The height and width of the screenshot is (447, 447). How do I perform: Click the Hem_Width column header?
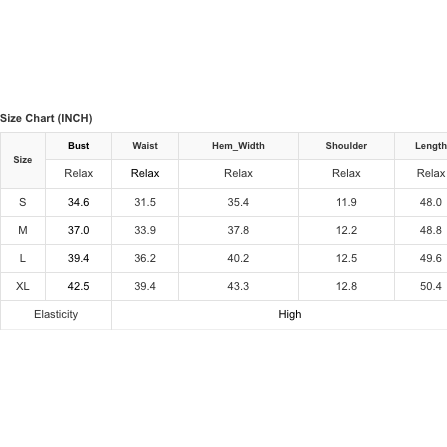click(238, 146)
